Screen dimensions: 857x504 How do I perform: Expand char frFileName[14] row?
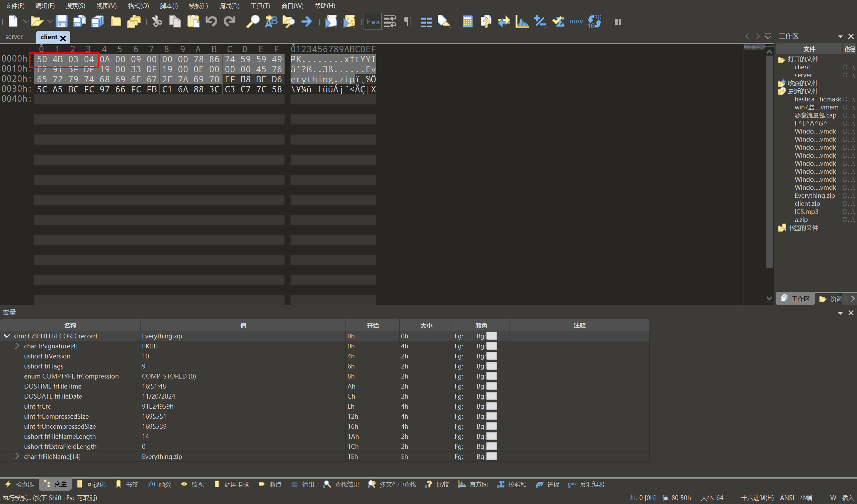coord(17,456)
